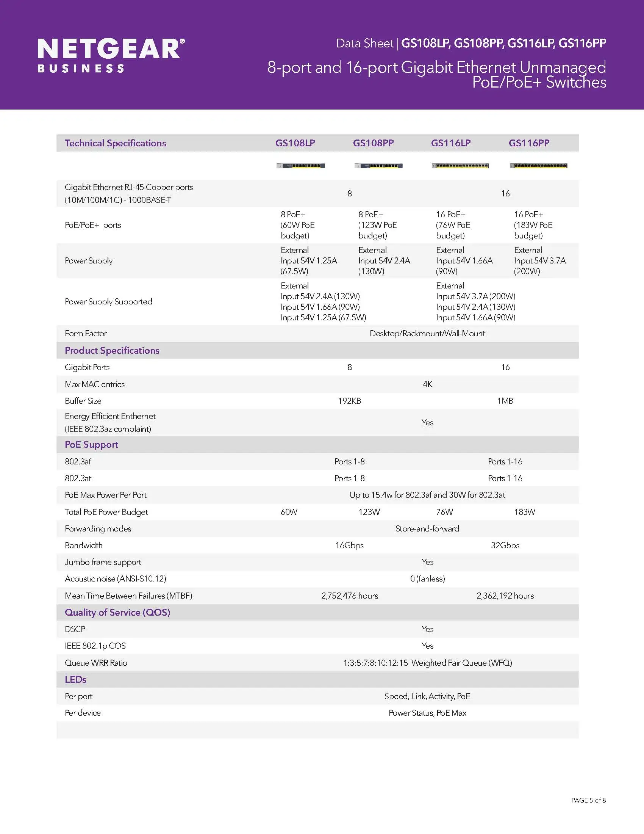This screenshot has width=644, height=834.
Task: Click the 'Acoustic noise (ANSI-S10.12)' row label
Action: pos(116,579)
